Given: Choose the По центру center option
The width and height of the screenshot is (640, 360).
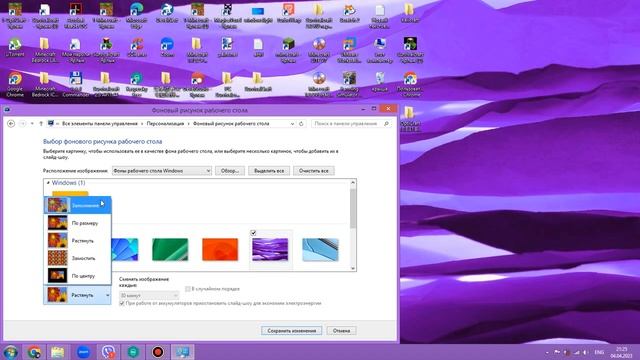Looking at the screenshot, I should pos(77,276).
